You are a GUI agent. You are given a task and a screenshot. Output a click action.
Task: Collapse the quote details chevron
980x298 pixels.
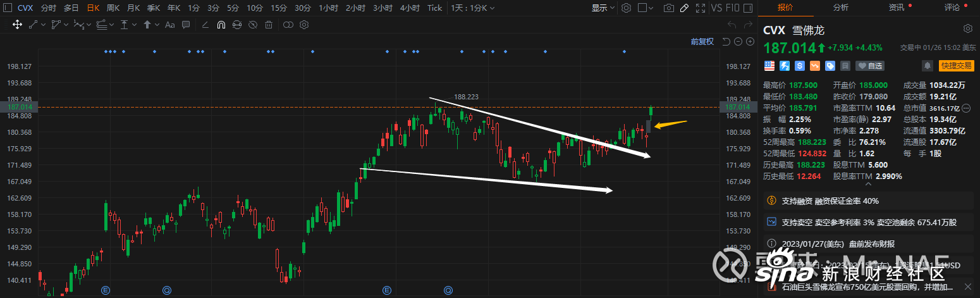[869, 185]
